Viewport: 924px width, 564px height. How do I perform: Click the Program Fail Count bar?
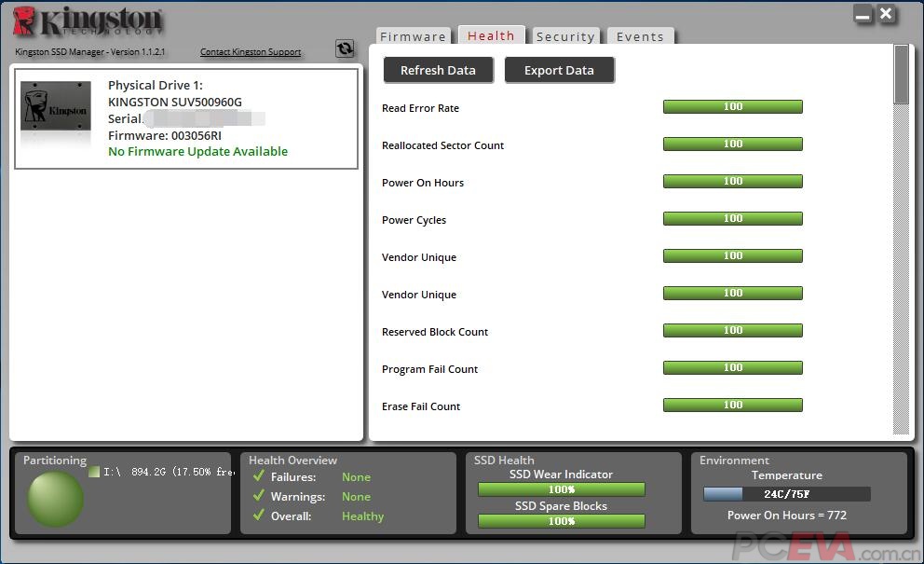732,367
